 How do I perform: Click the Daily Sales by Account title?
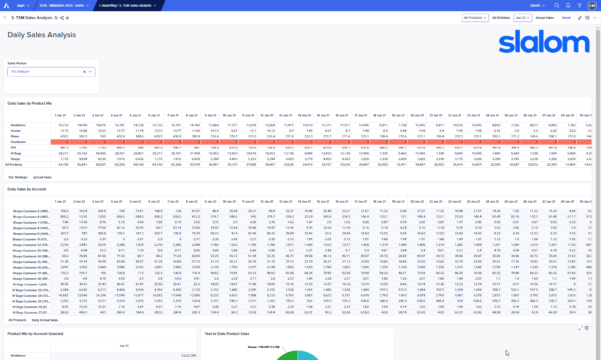pos(27,189)
